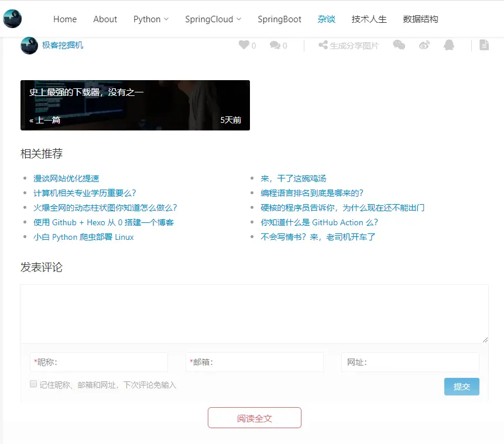This screenshot has height=444, width=504.
Task: Click the site logo avatar in navbar
Action: click(x=12, y=19)
